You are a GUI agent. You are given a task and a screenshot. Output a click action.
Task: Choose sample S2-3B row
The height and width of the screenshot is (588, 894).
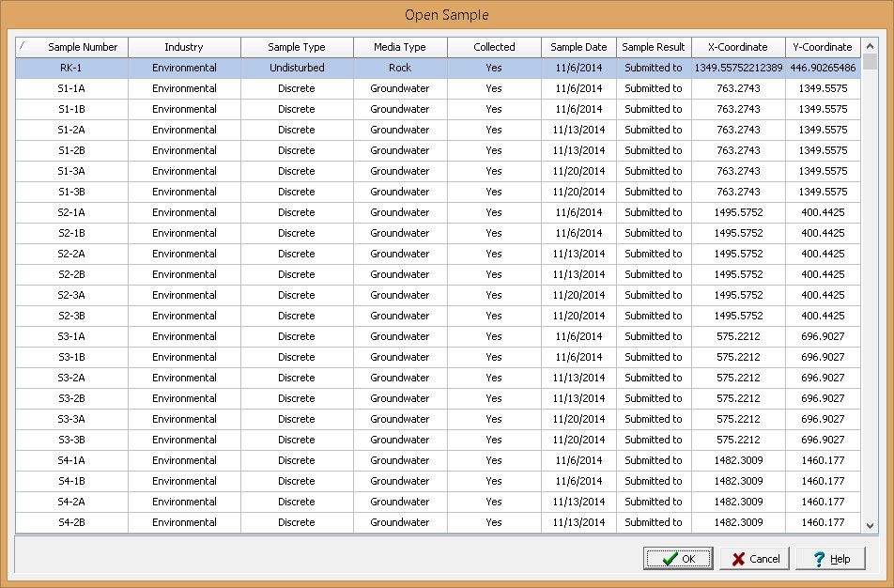pos(72,316)
